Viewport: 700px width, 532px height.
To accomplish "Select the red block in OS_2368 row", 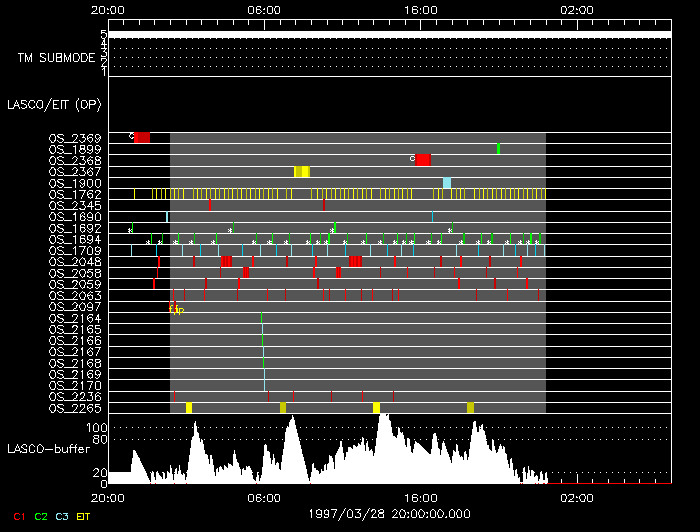I will tap(423, 160).
